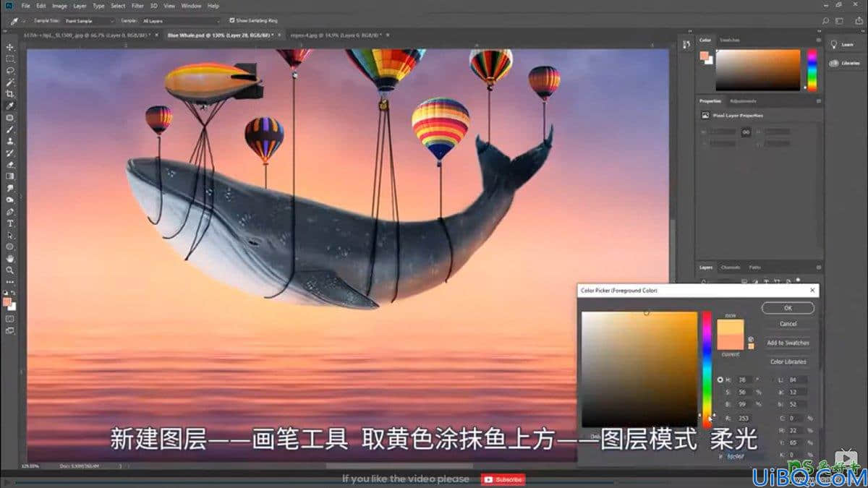The image size is (868, 488).
Task: Select the Lasso tool
Action: [x=10, y=71]
